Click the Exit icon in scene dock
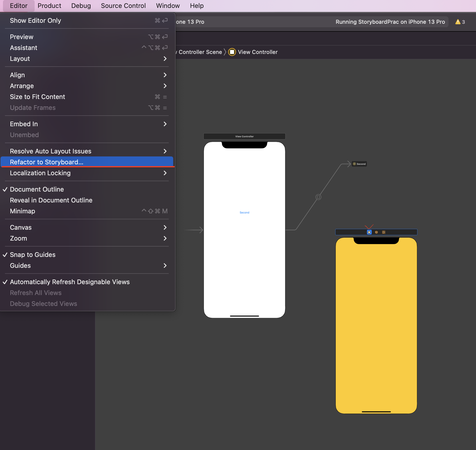The height and width of the screenshot is (450, 476). 384,232
